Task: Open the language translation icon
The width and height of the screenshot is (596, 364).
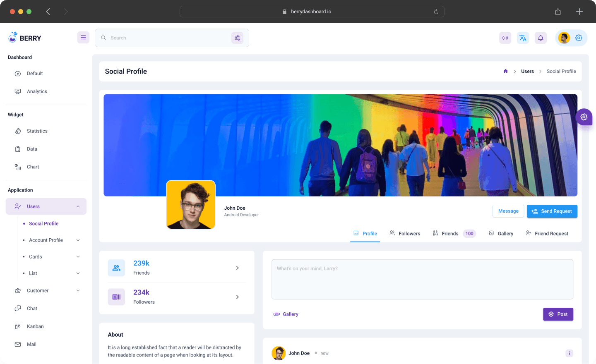Action: pyautogui.click(x=523, y=38)
